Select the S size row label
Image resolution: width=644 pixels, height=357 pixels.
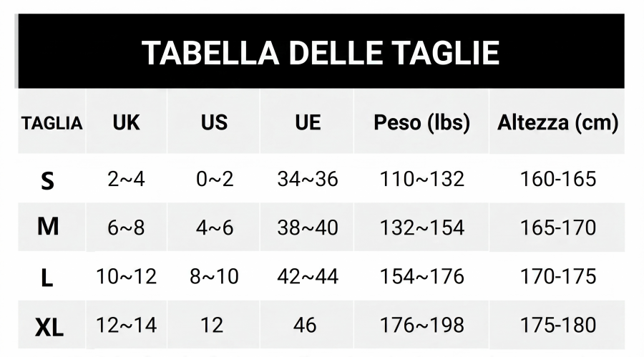click(x=48, y=181)
